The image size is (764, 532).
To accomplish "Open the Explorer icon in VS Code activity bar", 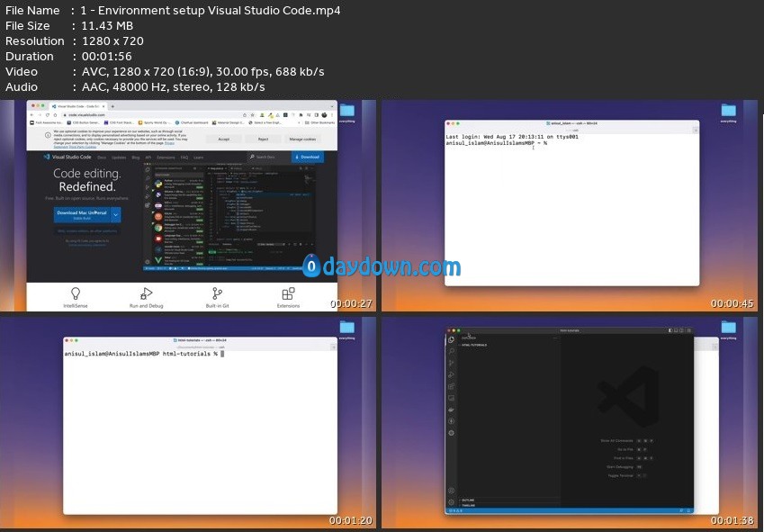I will (x=452, y=339).
